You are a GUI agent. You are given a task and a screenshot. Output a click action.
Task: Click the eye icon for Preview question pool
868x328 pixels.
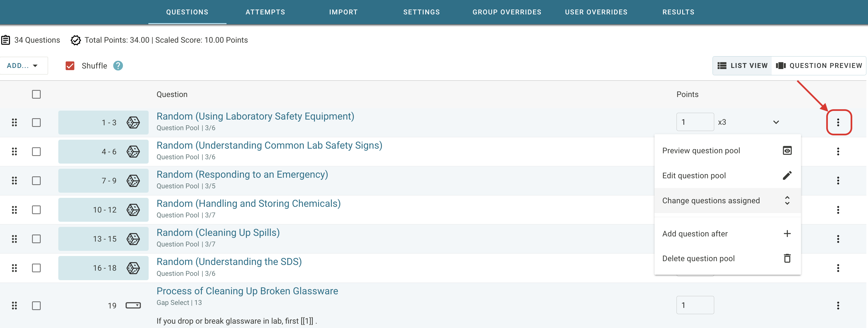point(787,151)
